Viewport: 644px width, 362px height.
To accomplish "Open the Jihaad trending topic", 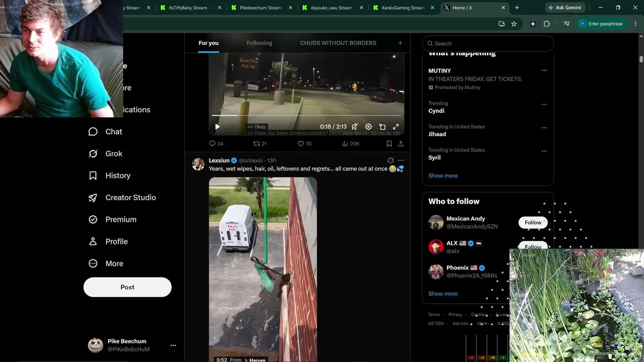I will point(437,134).
